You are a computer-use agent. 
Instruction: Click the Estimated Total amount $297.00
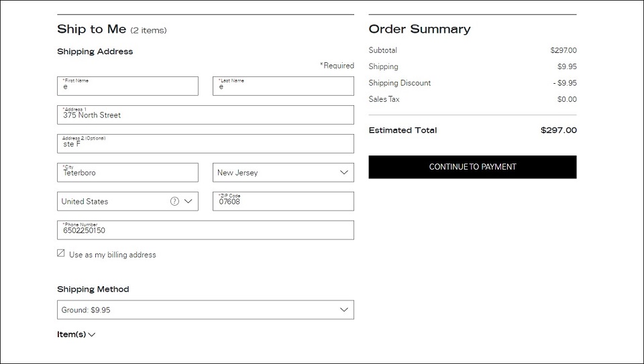pyautogui.click(x=559, y=130)
